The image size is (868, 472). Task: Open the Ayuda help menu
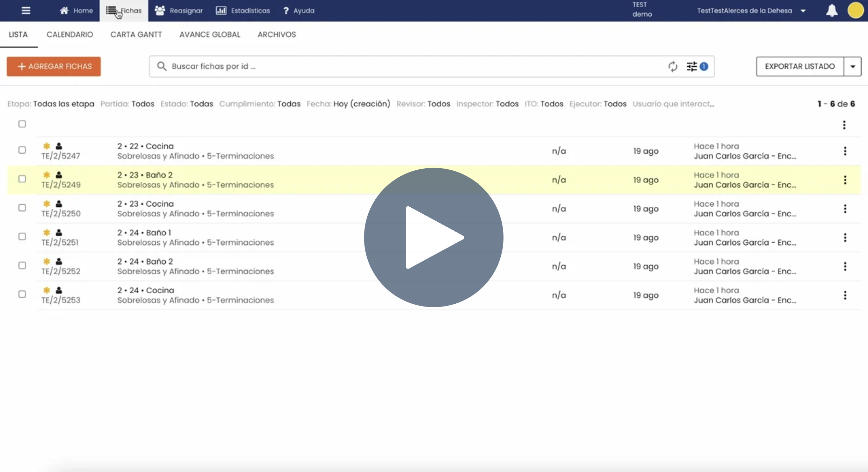(299, 10)
